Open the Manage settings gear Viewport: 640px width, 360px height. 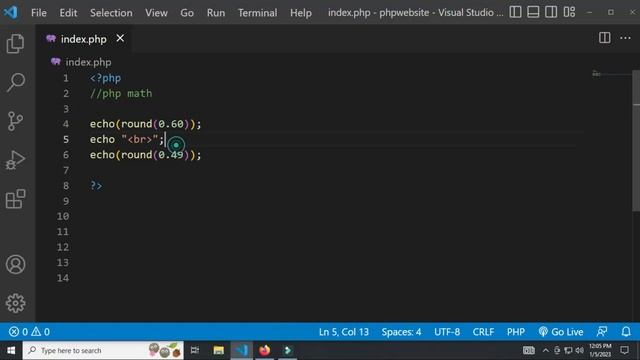coord(16,303)
